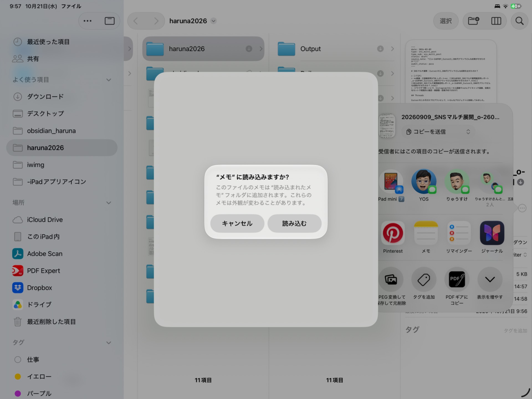Select the 仕事 tag circle
Image resolution: width=532 pixels, height=399 pixels.
[x=18, y=359]
